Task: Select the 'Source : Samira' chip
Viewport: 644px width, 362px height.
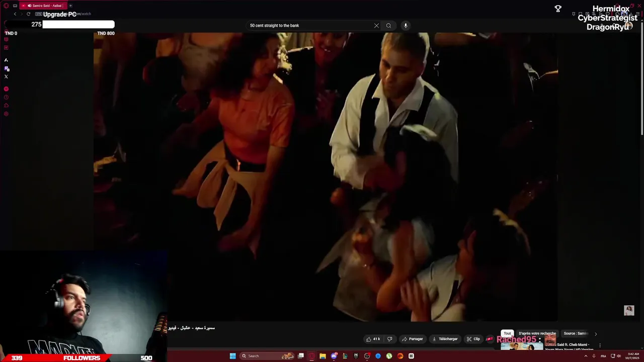Action: click(575, 333)
